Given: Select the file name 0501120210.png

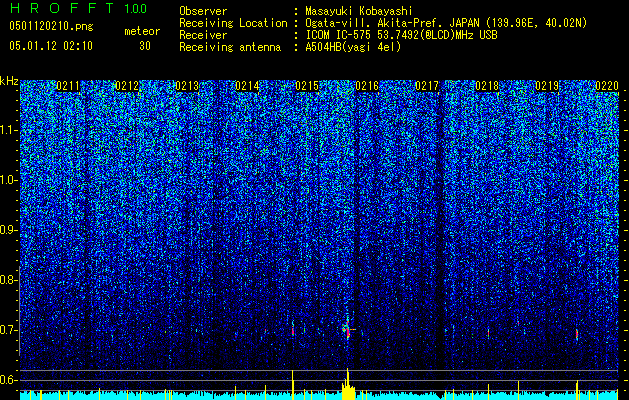Looking at the screenshot, I should point(51,26).
